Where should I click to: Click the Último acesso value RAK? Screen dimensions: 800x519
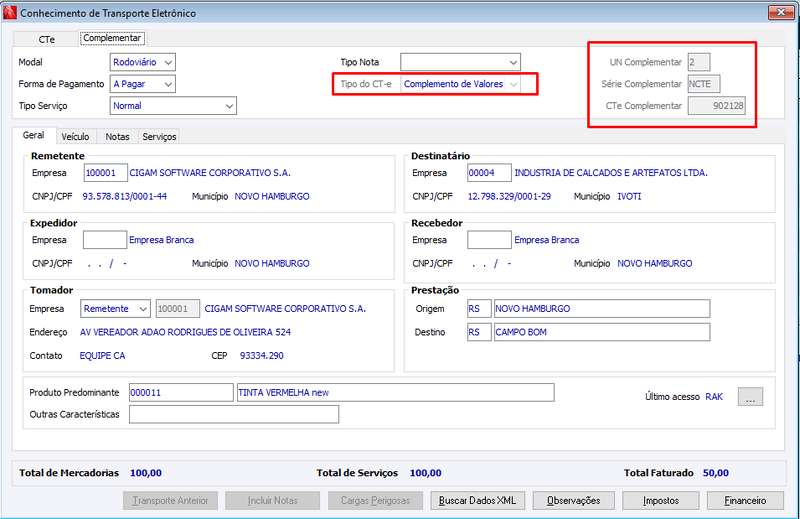point(714,397)
